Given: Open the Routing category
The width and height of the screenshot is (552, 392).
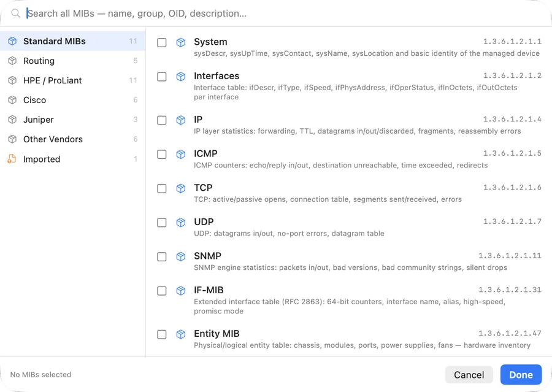Looking at the screenshot, I should [x=72, y=61].
